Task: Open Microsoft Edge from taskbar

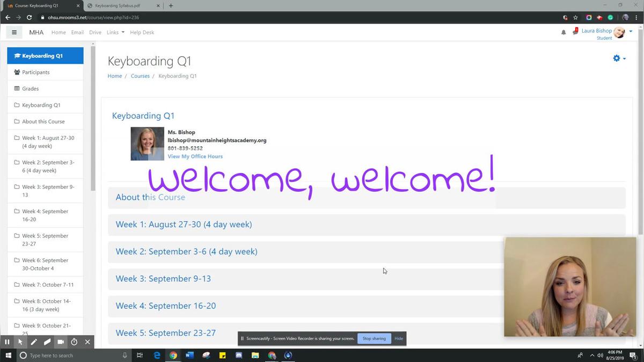Action: click(x=157, y=355)
